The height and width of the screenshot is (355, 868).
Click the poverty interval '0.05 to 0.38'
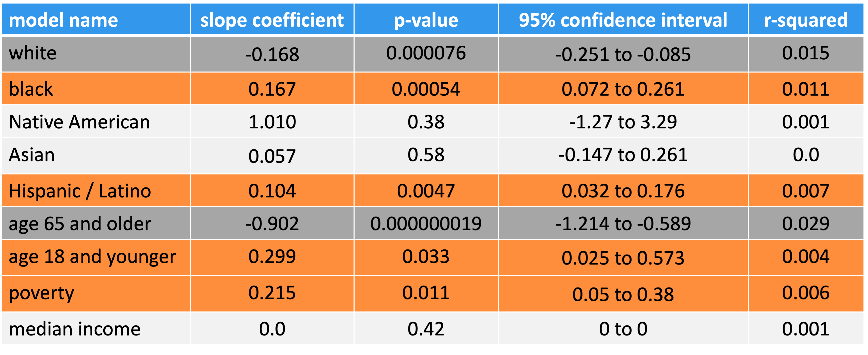click(x=623, y=294)
